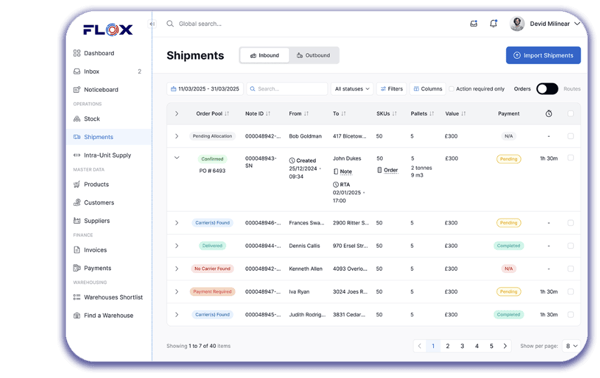
Task: Switch to the Inbound tab
Action: (265, 55)
